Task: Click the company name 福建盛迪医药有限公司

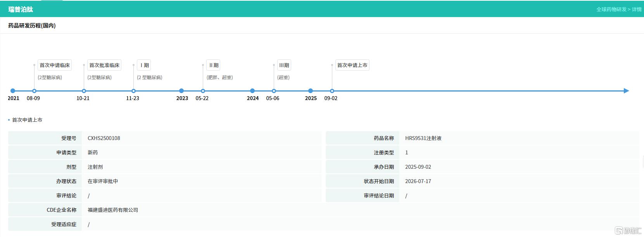Action: click(x=113, y=210)
